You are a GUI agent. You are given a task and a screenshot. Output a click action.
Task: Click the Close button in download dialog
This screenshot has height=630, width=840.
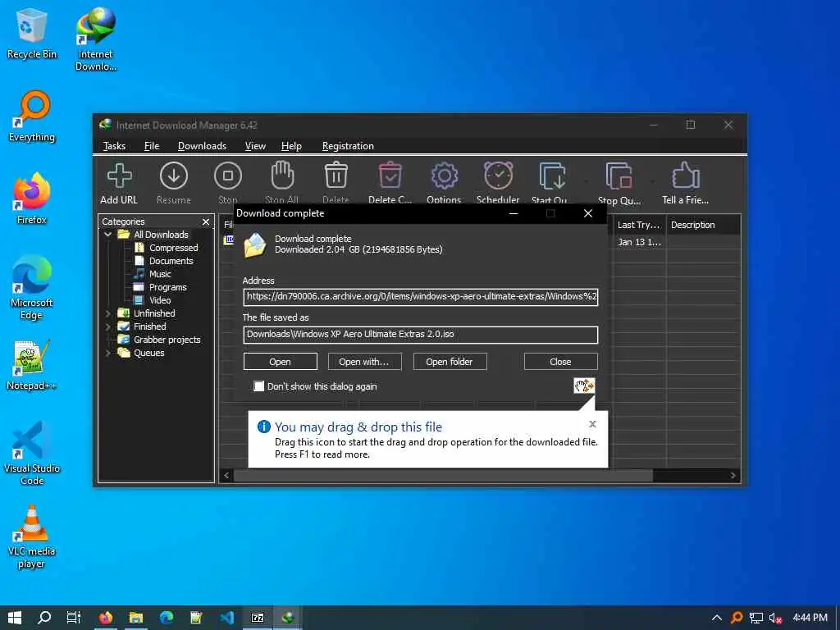coord(560,362)
